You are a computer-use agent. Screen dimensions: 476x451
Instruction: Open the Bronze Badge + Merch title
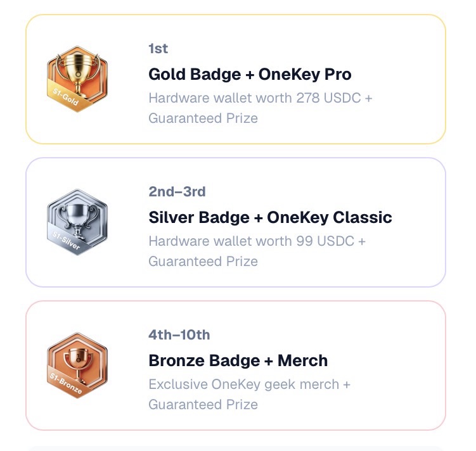coord(238,361)
